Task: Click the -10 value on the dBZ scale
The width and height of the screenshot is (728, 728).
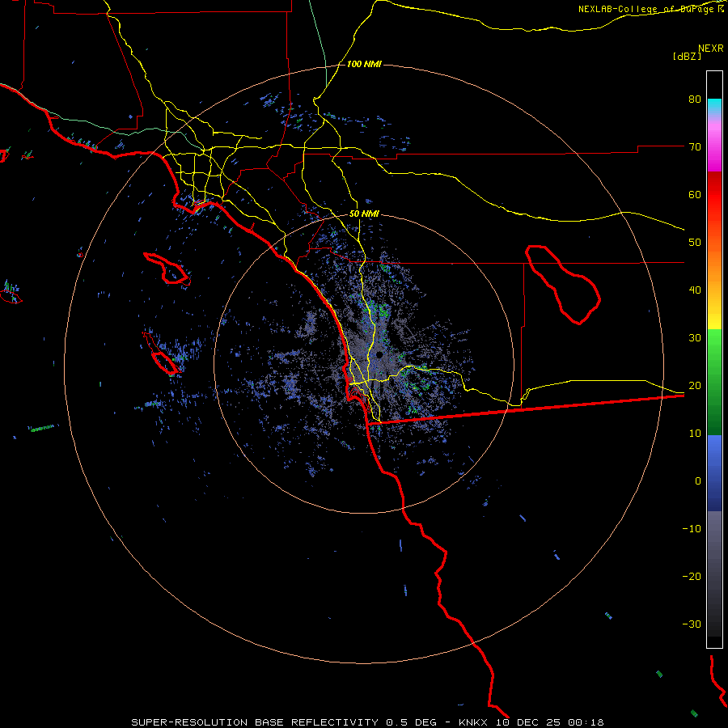Action: point(692,529)
